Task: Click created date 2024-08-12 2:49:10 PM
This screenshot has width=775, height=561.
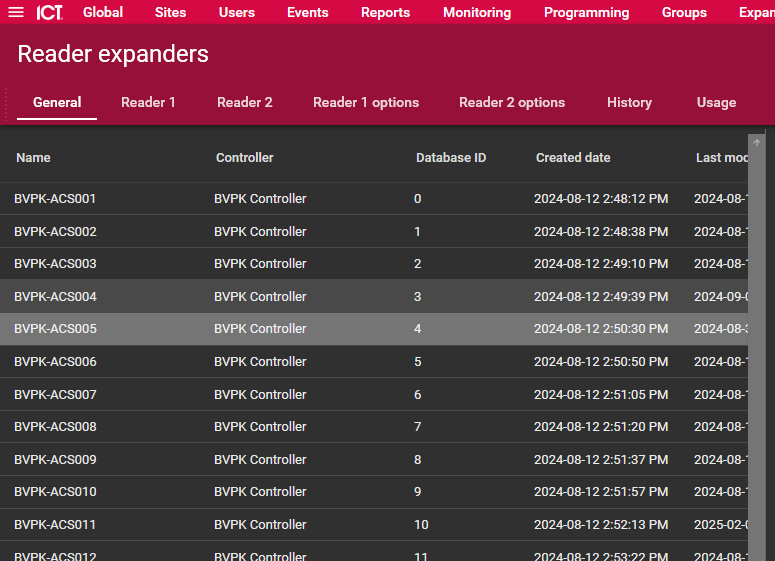Action: point(601,264)
